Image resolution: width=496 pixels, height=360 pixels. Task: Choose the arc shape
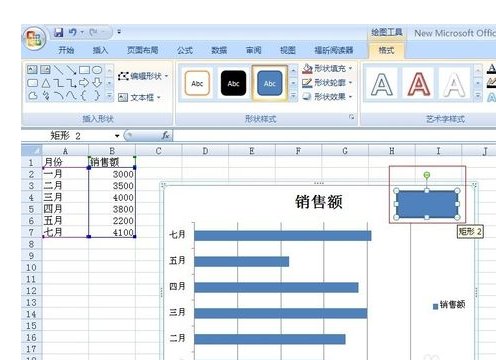pyautogui.click(x=59, y=96)
